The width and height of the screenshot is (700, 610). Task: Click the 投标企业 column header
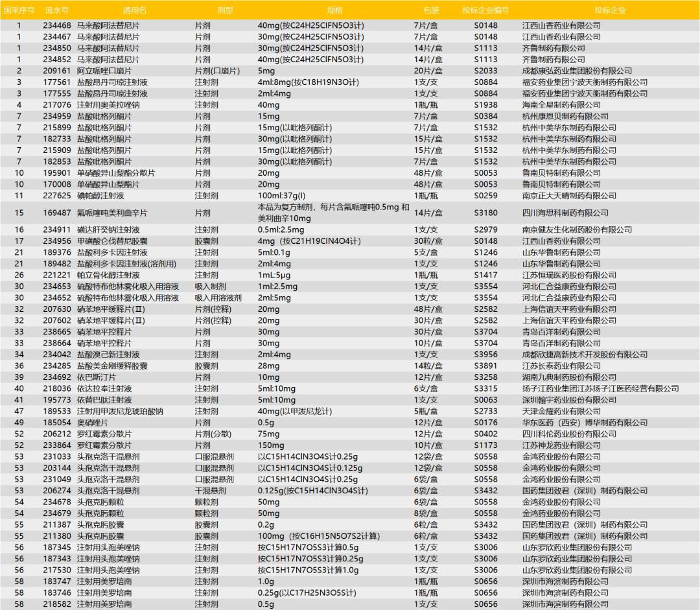tap(611, 10)
